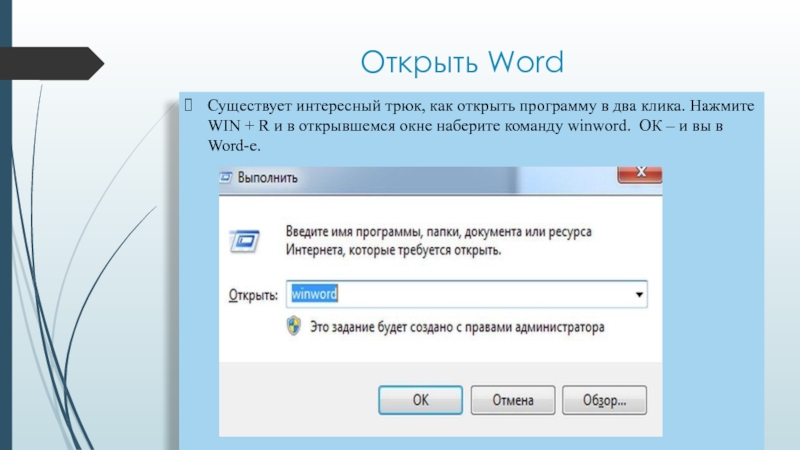Open the Обзор... browse button
Image resolution: width=800 pixels, height=450 pixels.
coord(605,400)
